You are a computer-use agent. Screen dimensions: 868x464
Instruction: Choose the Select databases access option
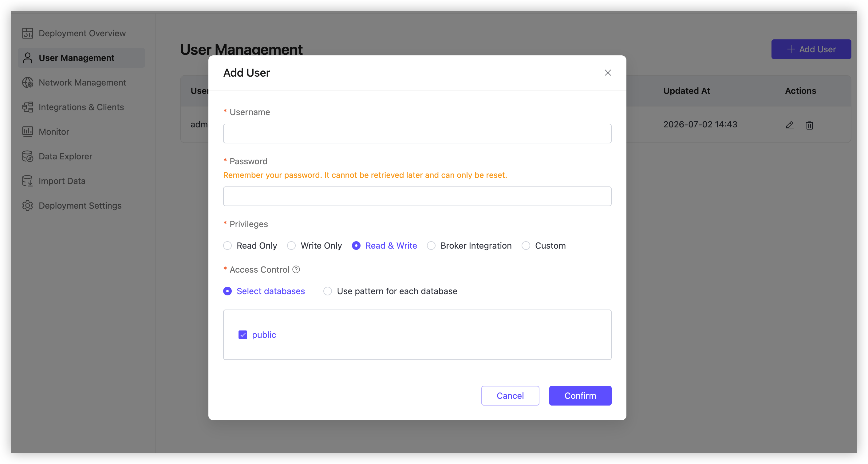[x=227, y=291]
